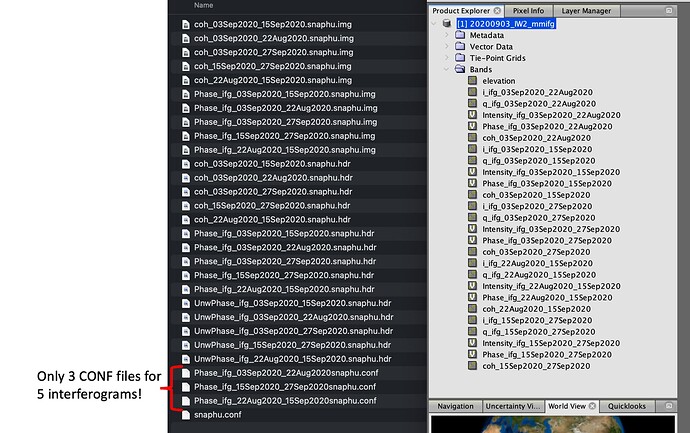Screen dimensions: 690x433
Task: Click the band icon of q_ifg_22Aug2020_15Sep2020
Action: click(472, 275)
